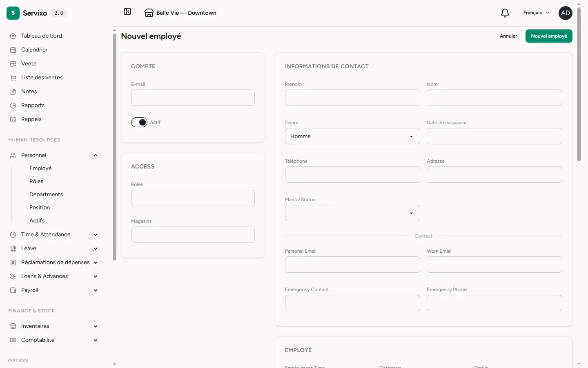588x368 pixels.
Task: Click the Time & Attendance clock icon
Action: 13,235
